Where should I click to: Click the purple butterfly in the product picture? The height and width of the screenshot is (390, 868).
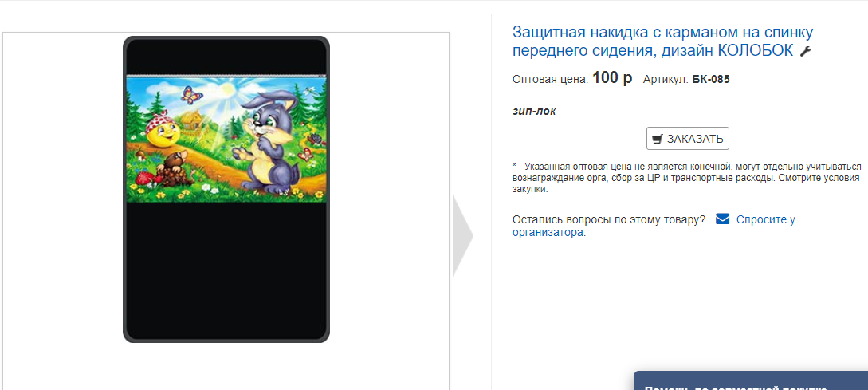tap(191, 94)
